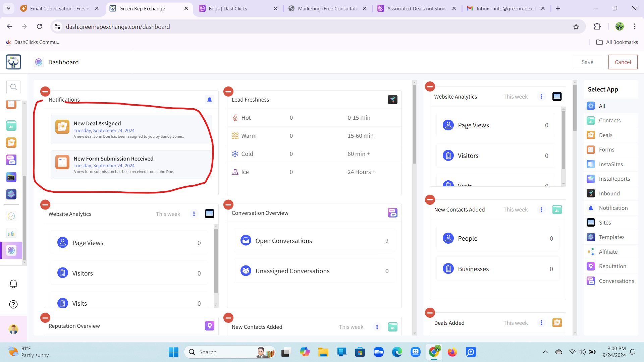This screenshot has height=362, width=644.
Task: Open the Windows Start menu
Action: (x=173, y=352)
